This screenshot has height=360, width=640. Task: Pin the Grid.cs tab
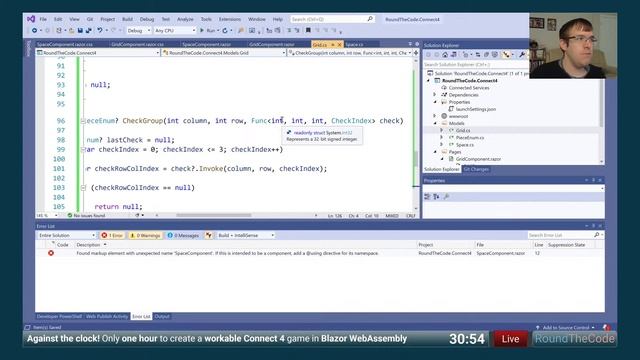tap(333, 44)
